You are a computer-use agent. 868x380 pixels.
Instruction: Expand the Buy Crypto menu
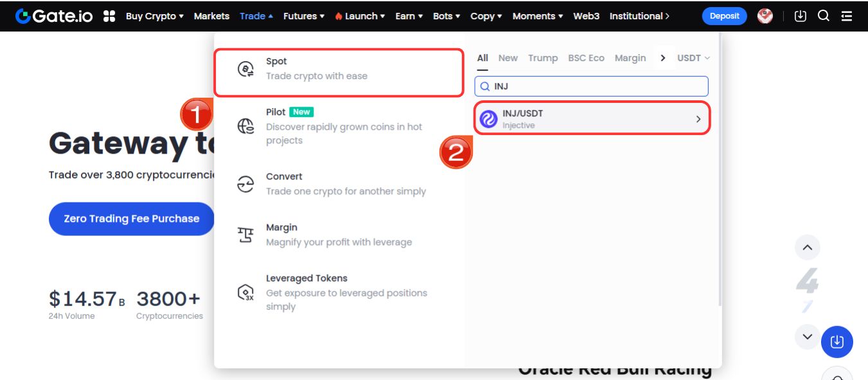click(x=155, y=16)
